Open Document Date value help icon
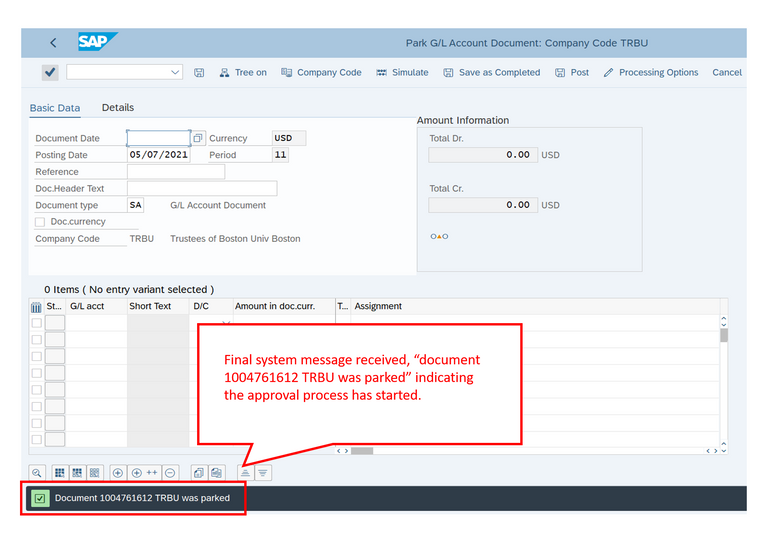Image resolution: width=768 pixels, height=543 pixels. [x=198, y=138]
